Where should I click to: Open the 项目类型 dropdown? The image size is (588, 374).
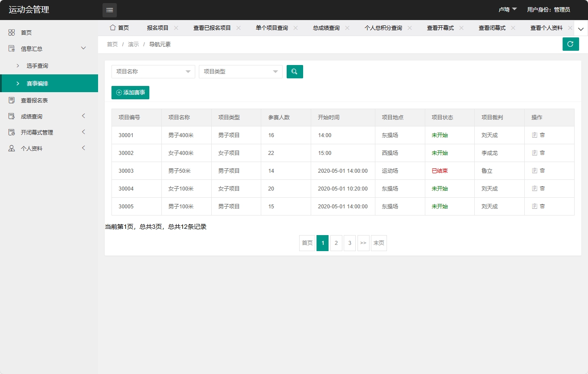click(240, 71)
